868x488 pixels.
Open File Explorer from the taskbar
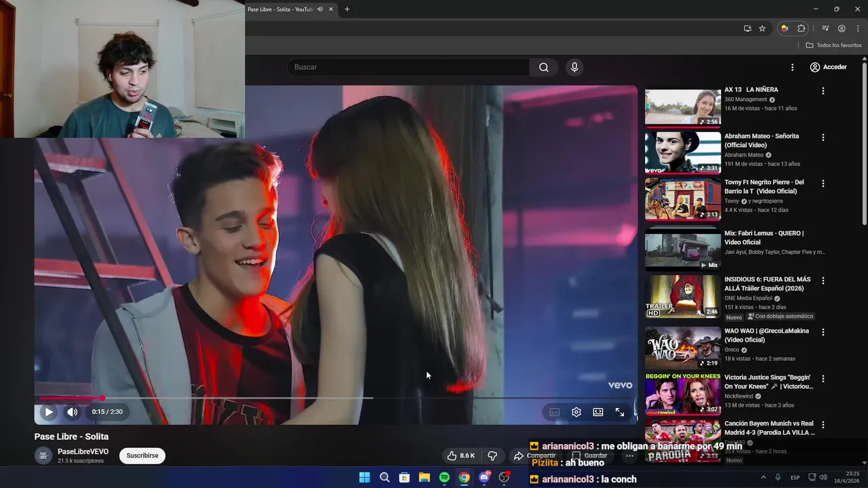424,478
